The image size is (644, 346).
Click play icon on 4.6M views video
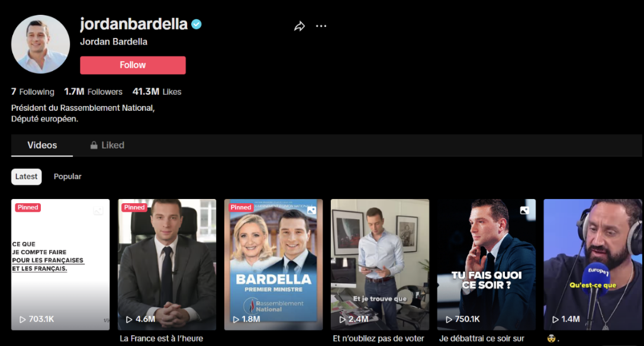pyautogui.click(x=129, y=319)
